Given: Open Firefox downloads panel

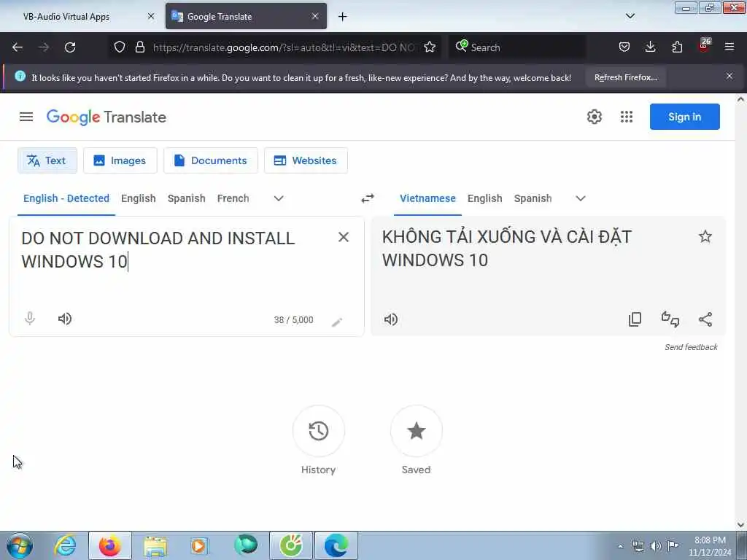Looking at the screenshot, I should pos(650,47).
